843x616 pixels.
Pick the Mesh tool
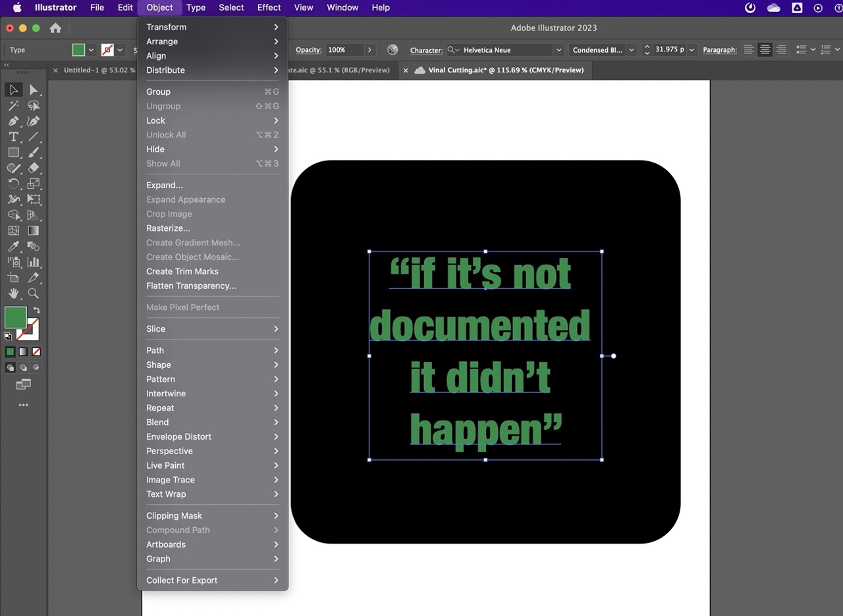(13, 231)
